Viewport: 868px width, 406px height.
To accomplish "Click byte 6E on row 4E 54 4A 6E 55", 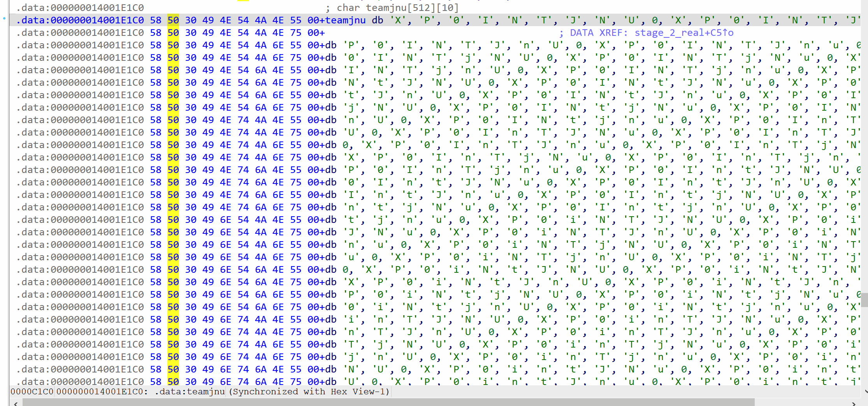I will (278, 45).
